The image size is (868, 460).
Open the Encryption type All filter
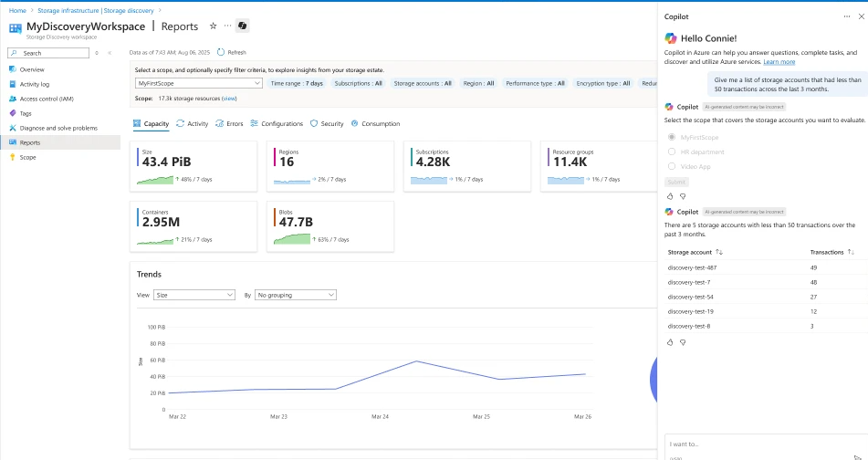click(x=602, y=84)
